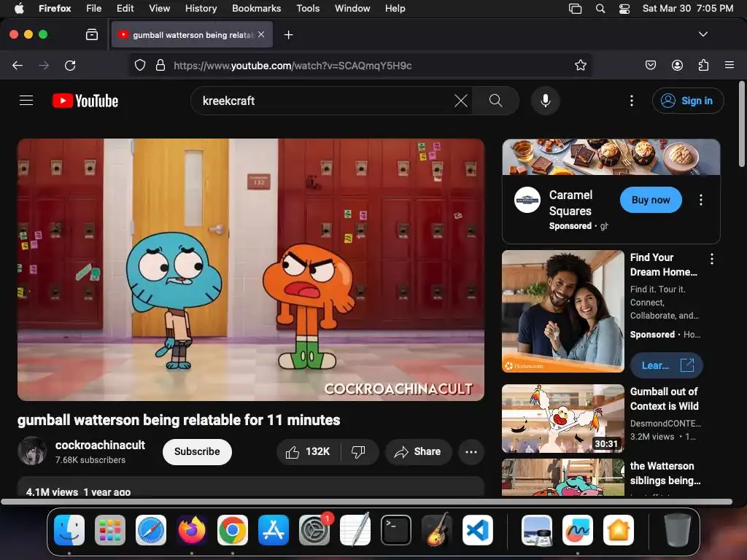Open the YouTube hamburger guide menu

click(26, 101)
